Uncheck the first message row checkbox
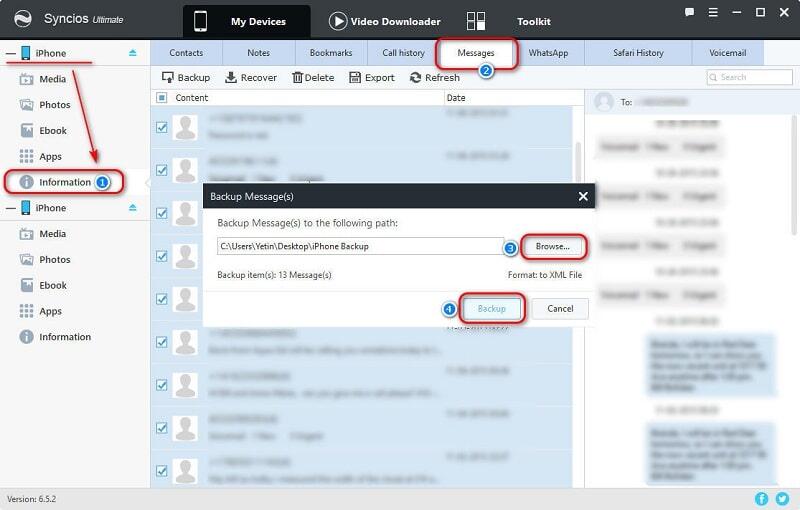Image resolution: width=800 pixels, height=510 pixels. pyautogui.click(x=162, y=127)
